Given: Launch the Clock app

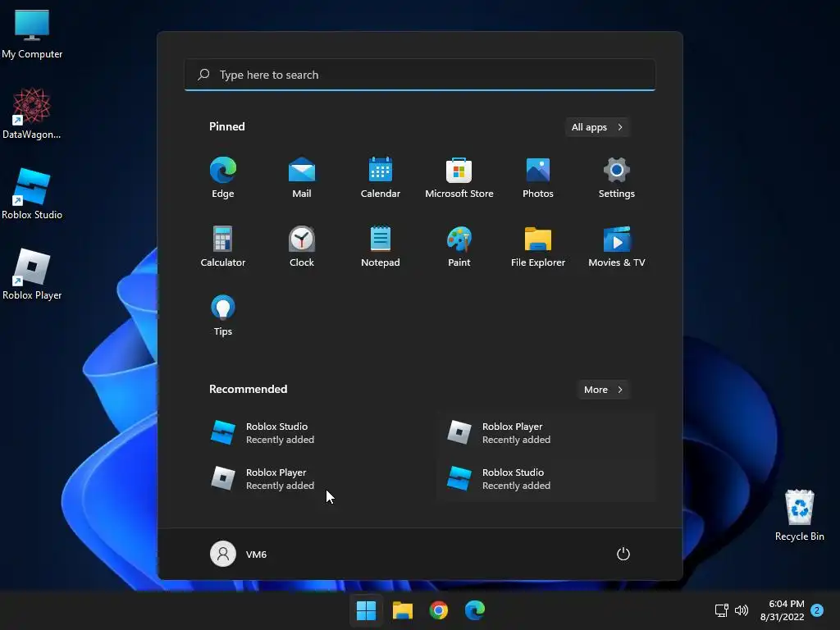Looking at the screenshot, I should pos(302,246).
